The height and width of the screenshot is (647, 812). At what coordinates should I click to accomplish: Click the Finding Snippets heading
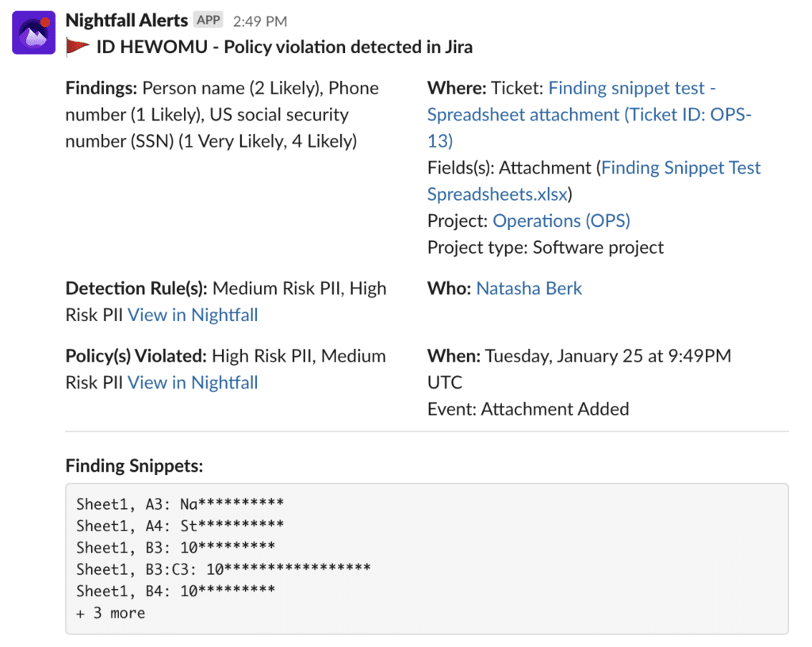pos(134,465)
